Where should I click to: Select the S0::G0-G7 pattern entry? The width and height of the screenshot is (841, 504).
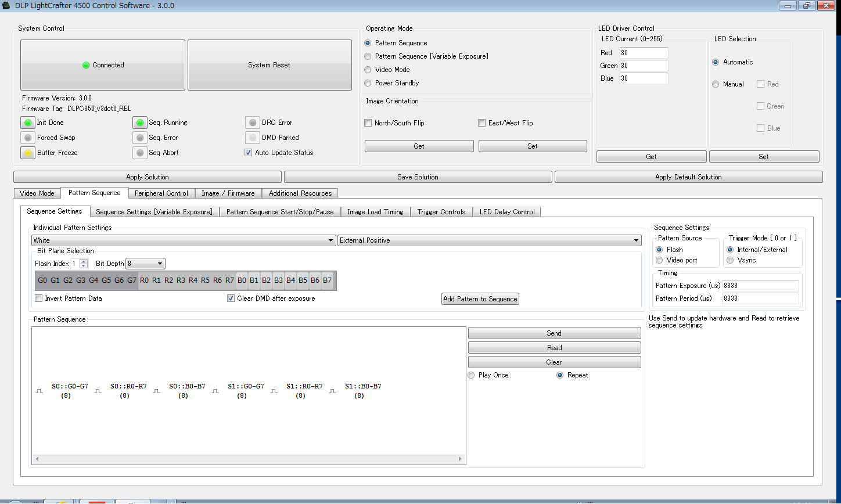70,391
